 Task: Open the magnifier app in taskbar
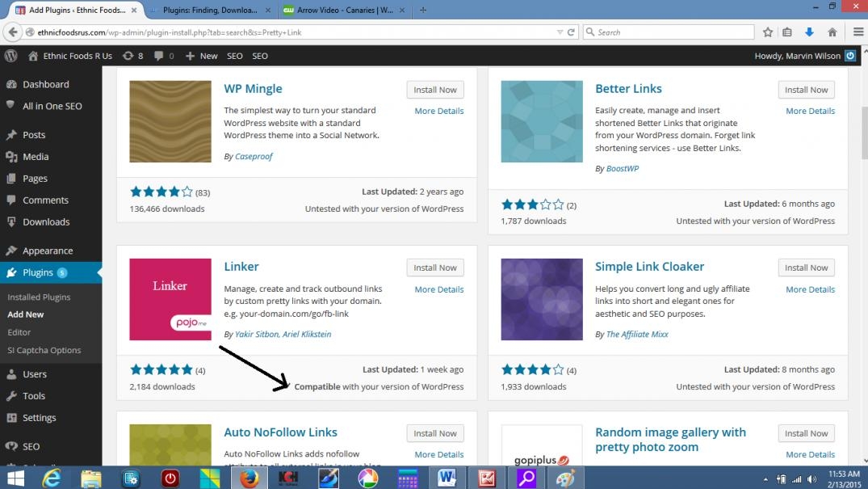[526, 478]
